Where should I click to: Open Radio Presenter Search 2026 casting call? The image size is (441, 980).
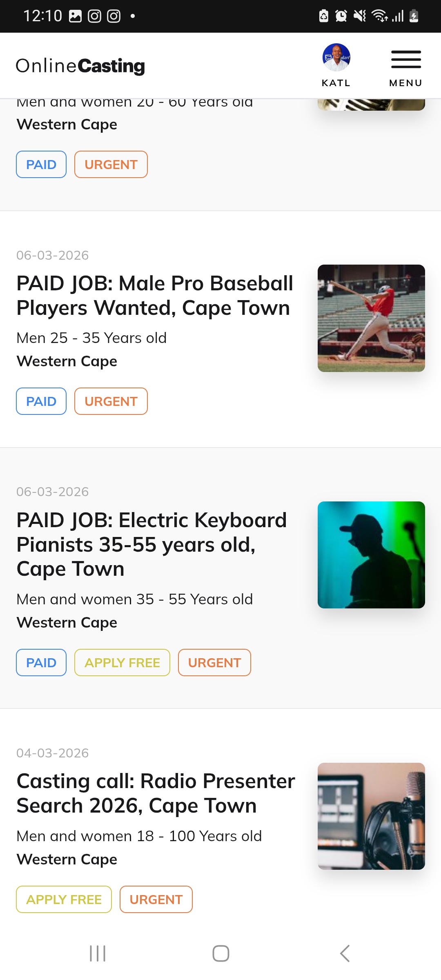pyautogui.click(x=156, y=793)
